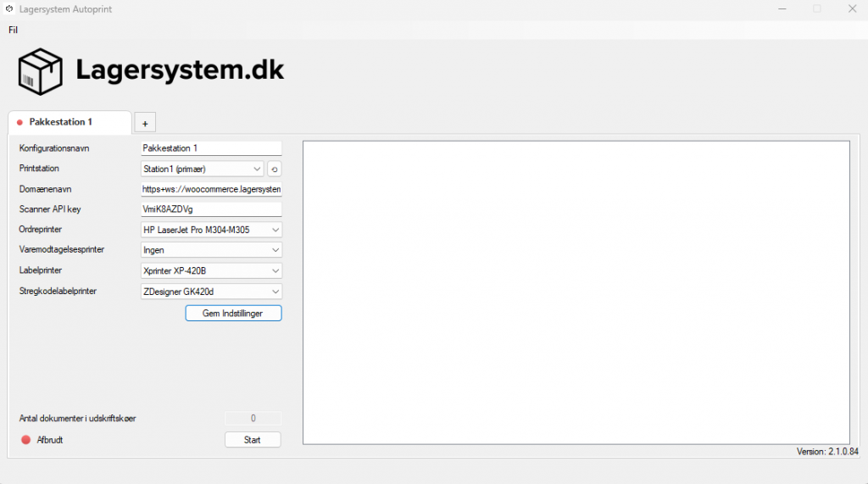This screenshot has height=484, width=868.
Task: Click the red Afbrudt status indicator
Action: (25, 440)
